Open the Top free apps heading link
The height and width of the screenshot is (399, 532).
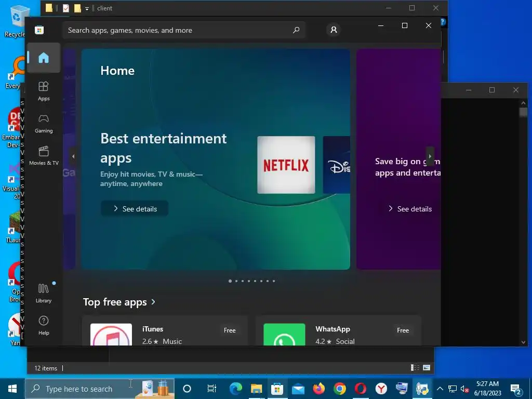coord(115,302)
